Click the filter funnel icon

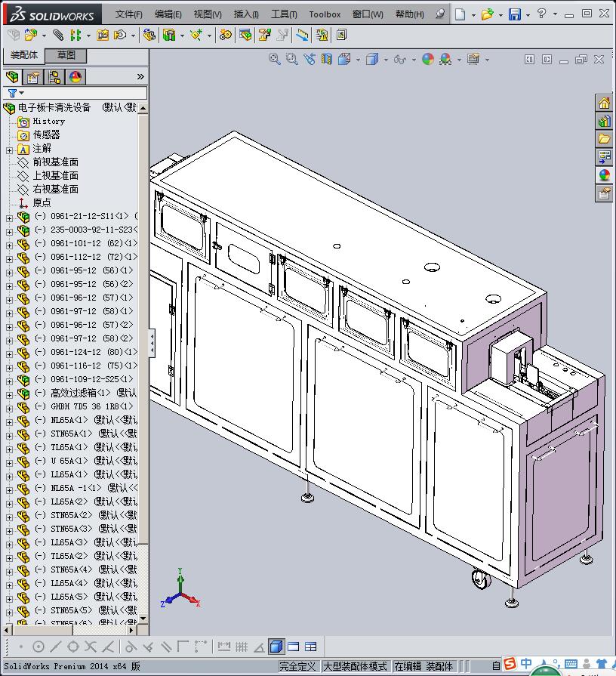point(12,93)
